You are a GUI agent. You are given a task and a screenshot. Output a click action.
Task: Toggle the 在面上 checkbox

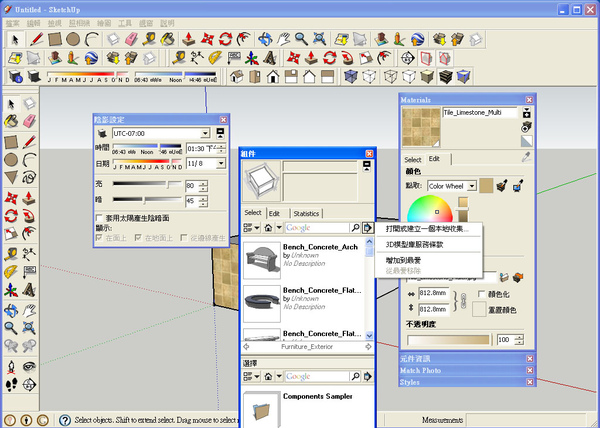(99, 238)
